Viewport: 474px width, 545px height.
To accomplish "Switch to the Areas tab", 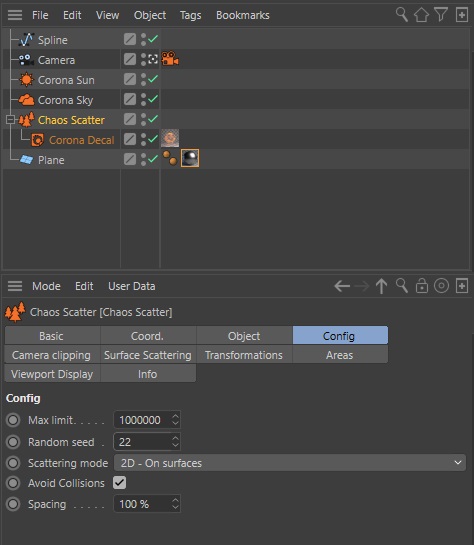I will [340, 355].
